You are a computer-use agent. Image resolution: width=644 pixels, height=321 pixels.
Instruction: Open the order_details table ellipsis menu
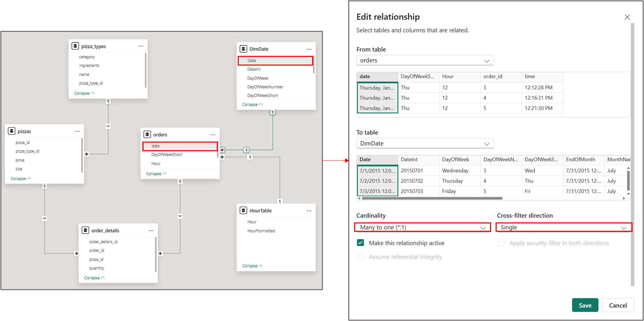151,230
